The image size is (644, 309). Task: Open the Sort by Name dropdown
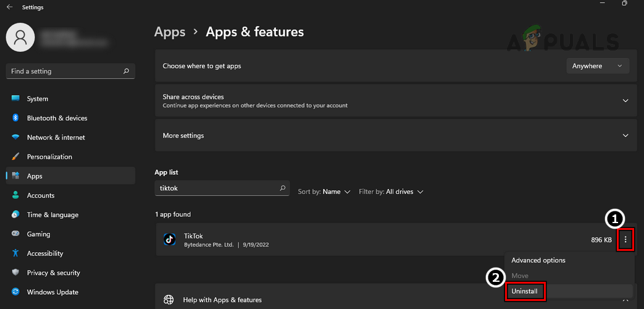tap(324, 192)
